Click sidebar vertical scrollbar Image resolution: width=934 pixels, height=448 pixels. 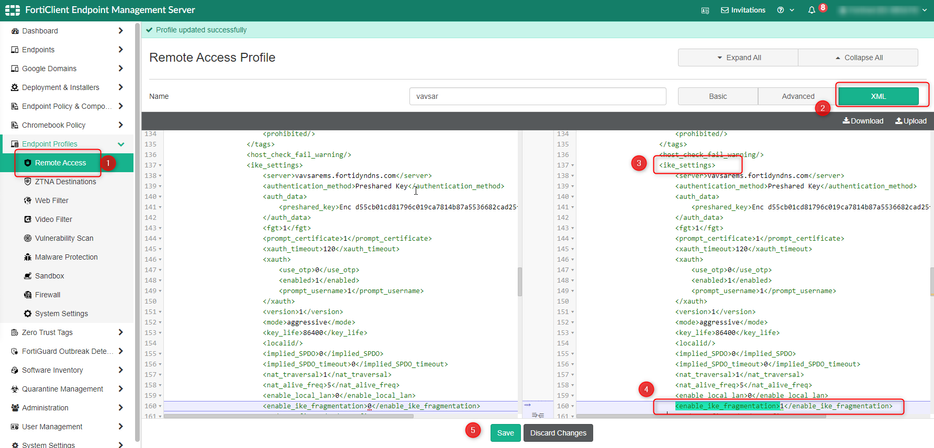point(138,232)
